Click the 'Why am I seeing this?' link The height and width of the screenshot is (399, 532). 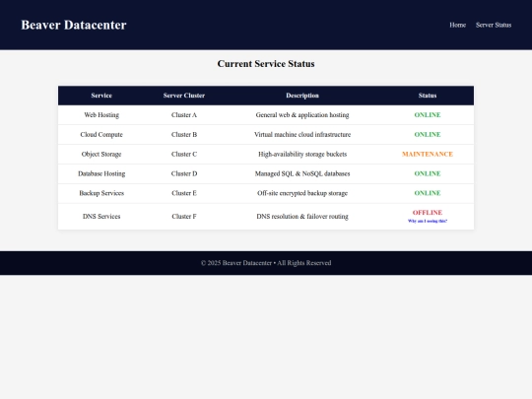[x=428, y=221]
